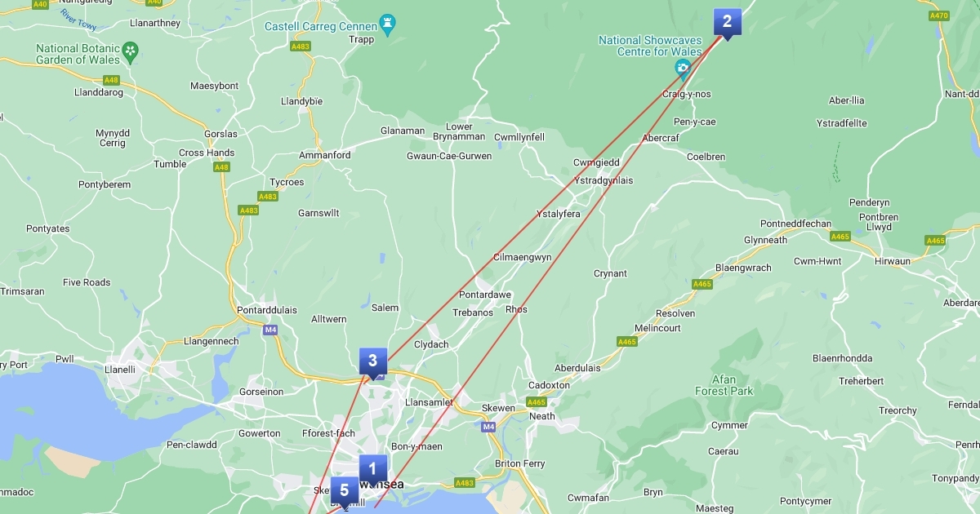Click the A465 shield near Resolven
Viewport: 980px width, 514px height.
702,284
